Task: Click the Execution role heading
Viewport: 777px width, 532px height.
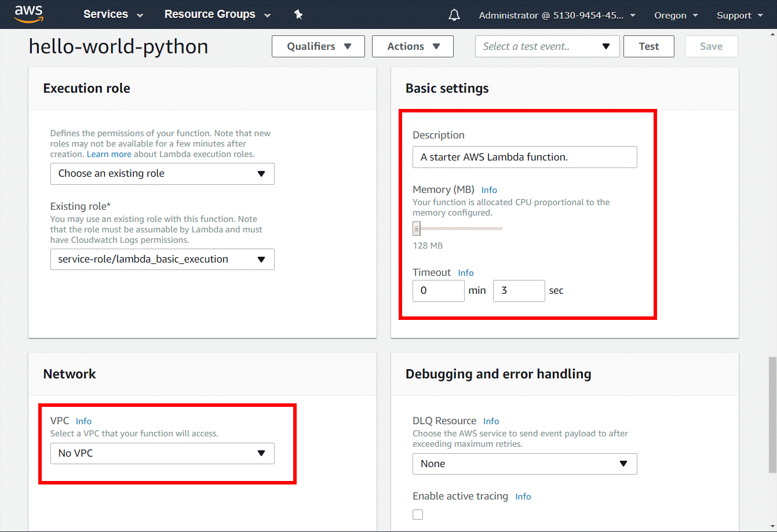Action: [86, 88]
